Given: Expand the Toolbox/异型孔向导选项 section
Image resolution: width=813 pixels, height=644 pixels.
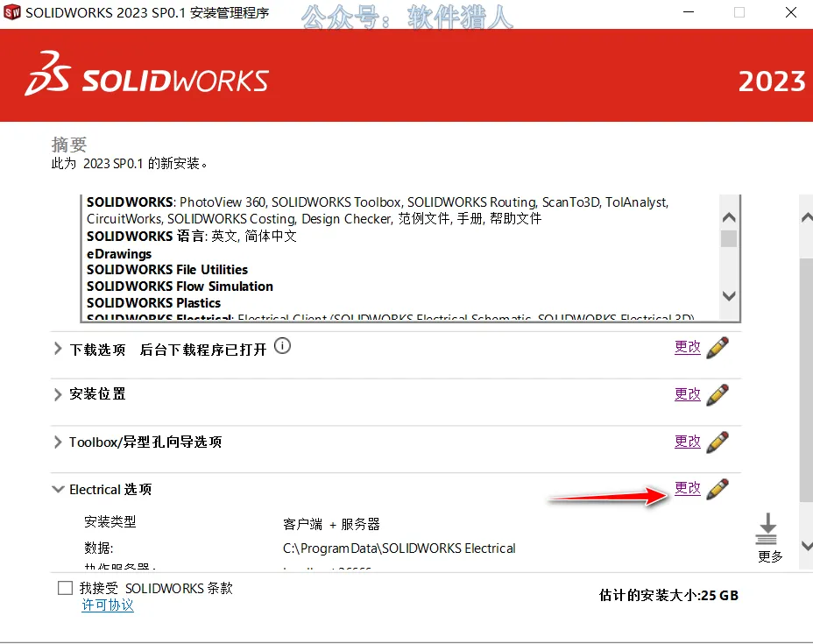Looking at the screenshot, I should click(57, 442).
